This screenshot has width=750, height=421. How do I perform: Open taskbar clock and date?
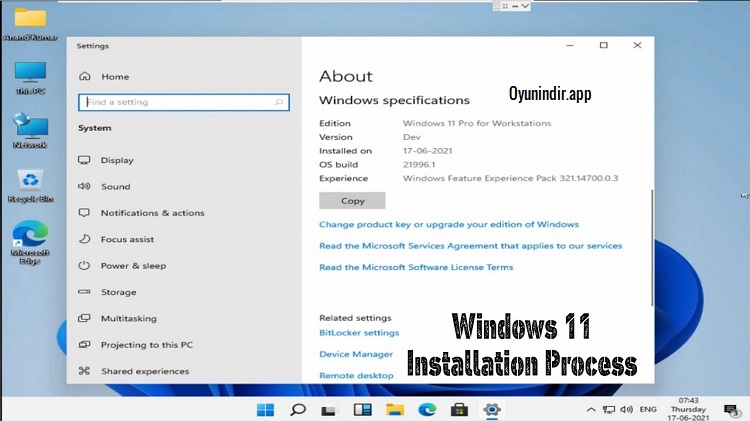[688, 410]
